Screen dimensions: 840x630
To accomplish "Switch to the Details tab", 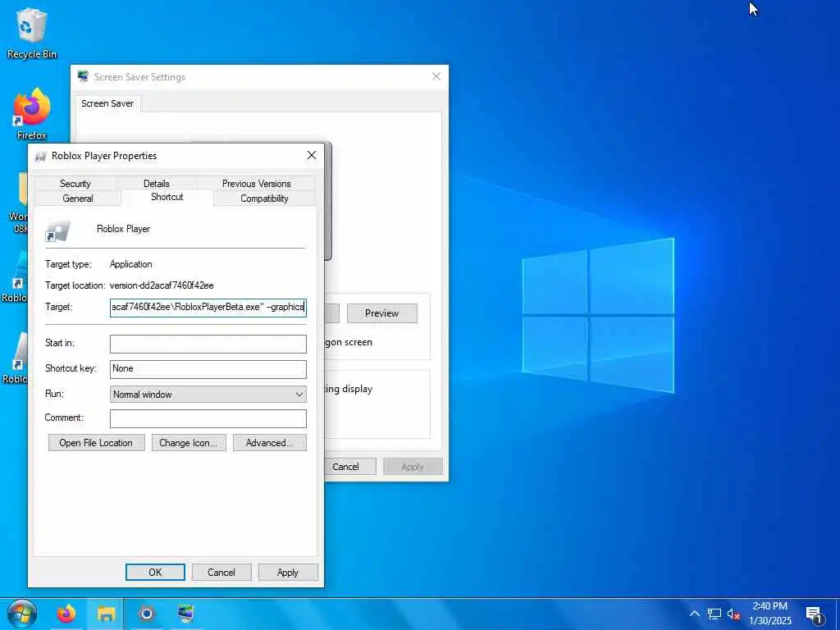I will click(156, 183).
